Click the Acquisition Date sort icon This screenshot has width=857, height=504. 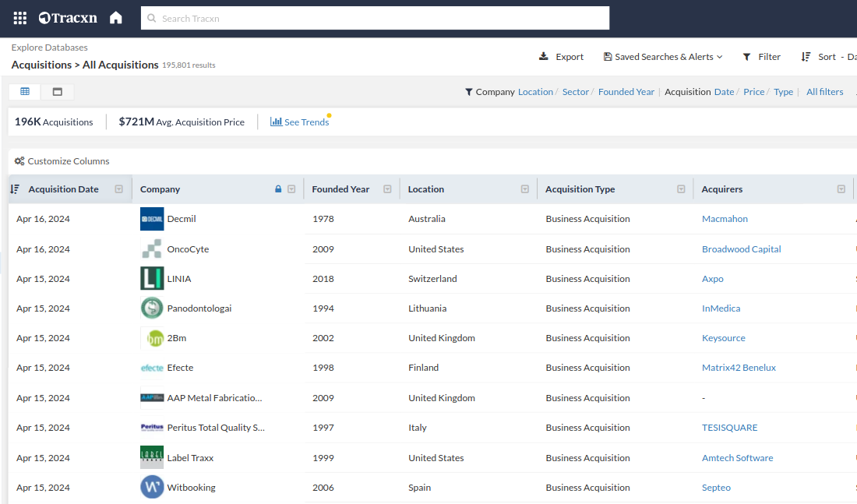click(15, 189)
